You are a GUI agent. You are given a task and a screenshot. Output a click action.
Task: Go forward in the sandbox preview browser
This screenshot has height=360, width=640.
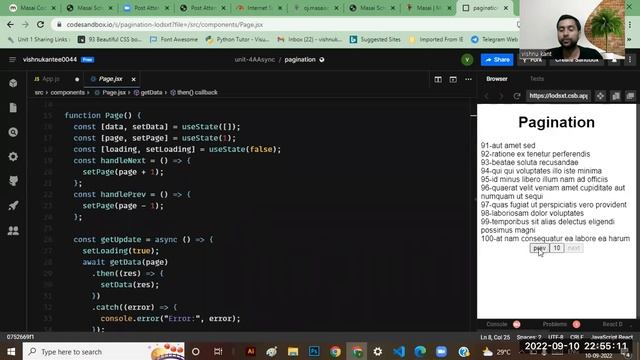coord(501,96)
